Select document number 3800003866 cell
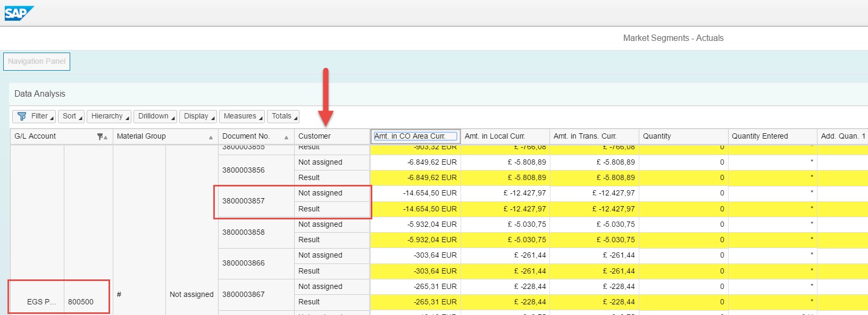Screen dimensions: 868x315 [244, 263]
